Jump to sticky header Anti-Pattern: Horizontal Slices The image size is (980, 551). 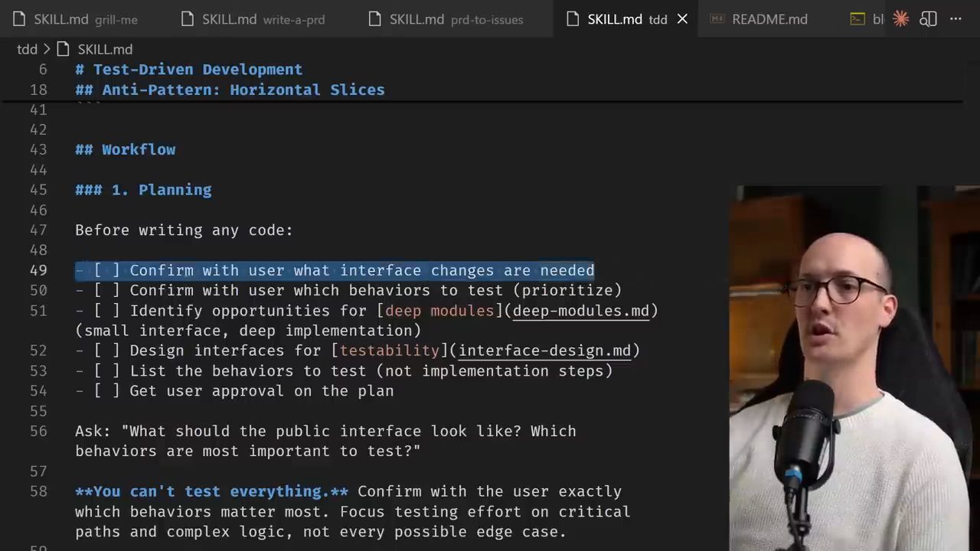230,90
